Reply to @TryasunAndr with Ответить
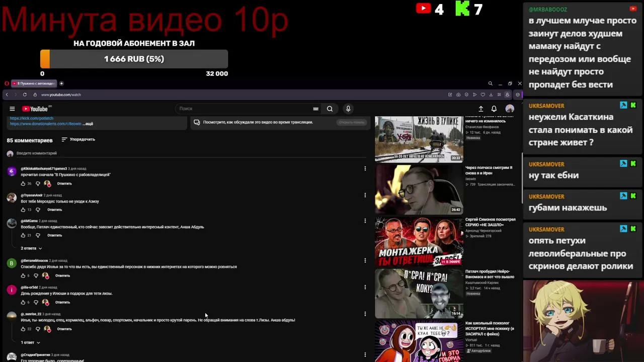The image size is (644, 362). click(x=54, y=210)
